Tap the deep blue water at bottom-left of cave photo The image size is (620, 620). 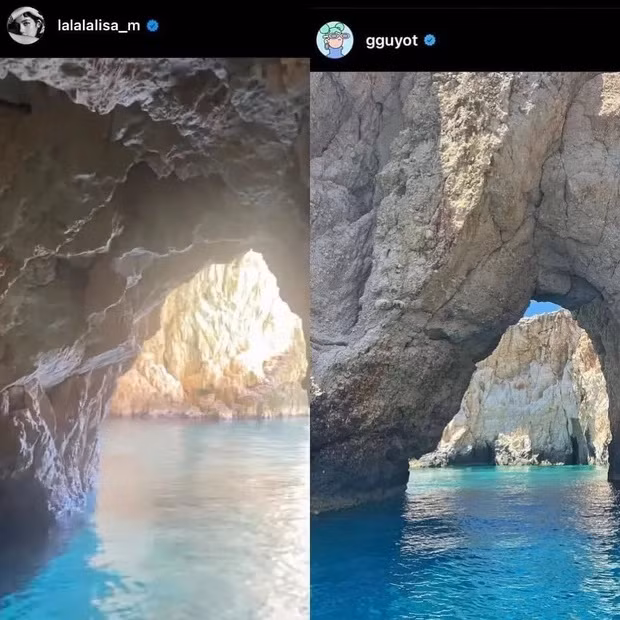coord(40,580)
